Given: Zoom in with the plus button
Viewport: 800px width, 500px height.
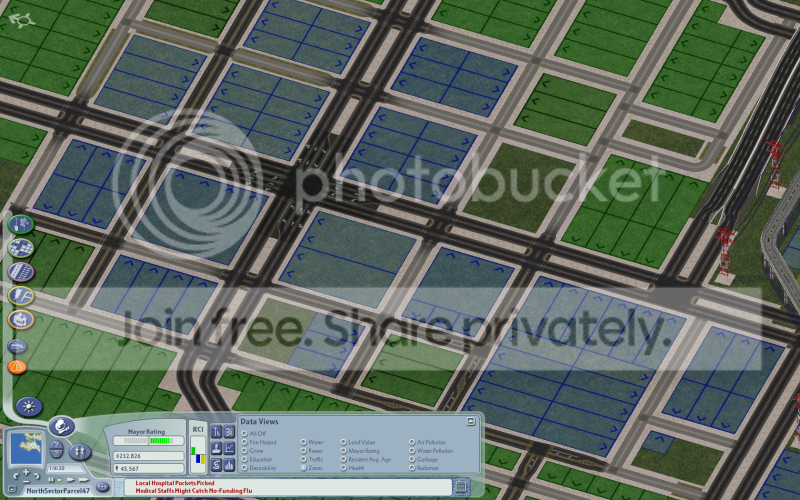Looking at the screenshot, I should (26, 472).
